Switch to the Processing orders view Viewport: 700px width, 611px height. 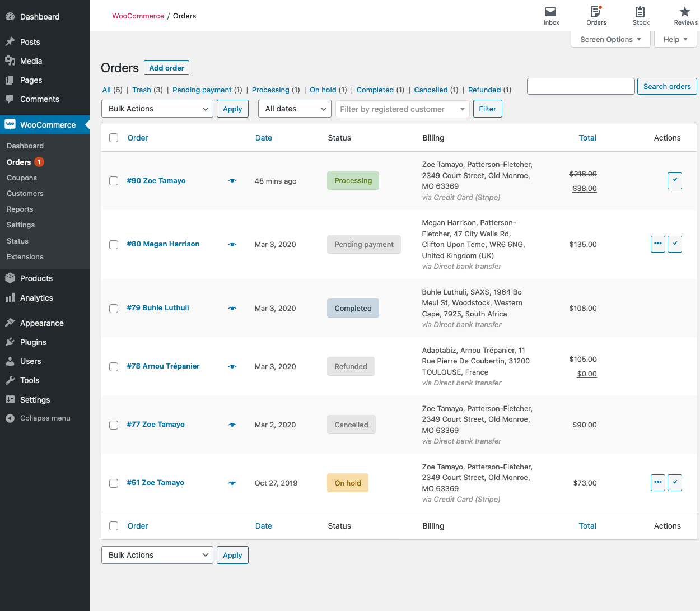tap(272, 90)
